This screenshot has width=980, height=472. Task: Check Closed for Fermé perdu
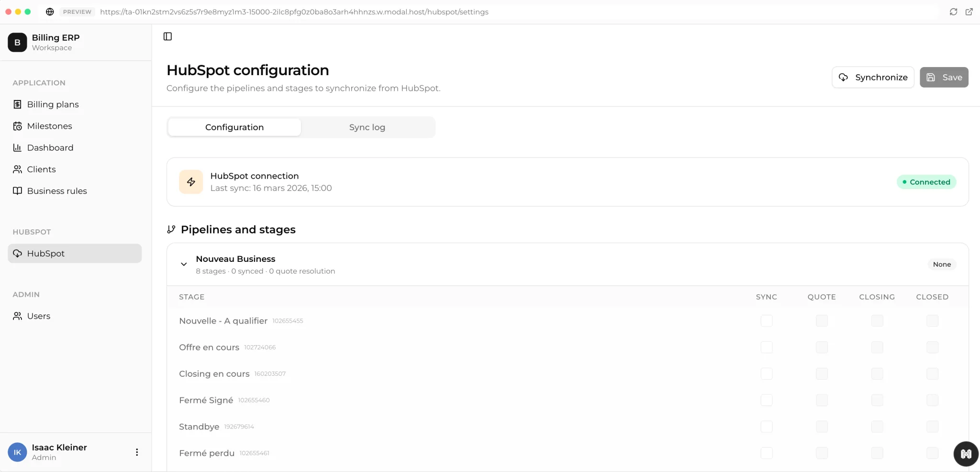(x=932, y=453)
